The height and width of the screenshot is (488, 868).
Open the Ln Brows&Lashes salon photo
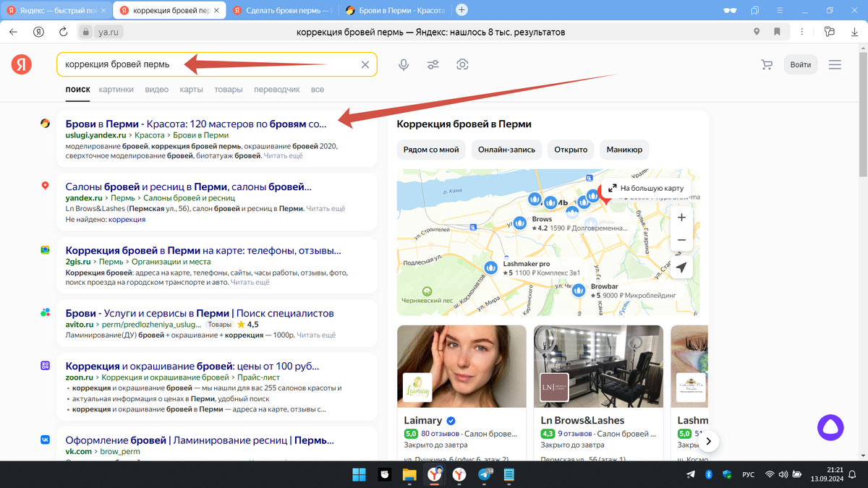click(598, 366)
